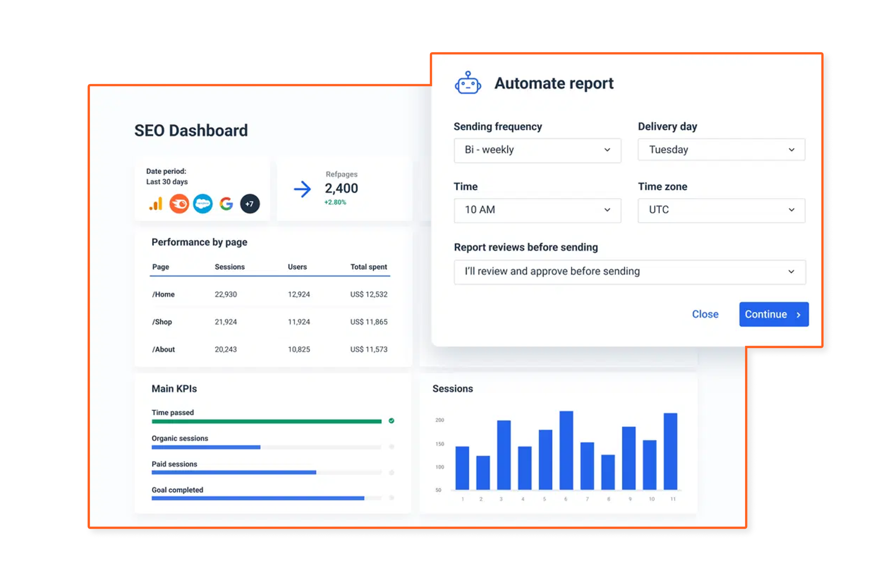This screenshot has width=882, height=588.
Task: Click the Paid sessions progress bar
Action: click(266, 473)
